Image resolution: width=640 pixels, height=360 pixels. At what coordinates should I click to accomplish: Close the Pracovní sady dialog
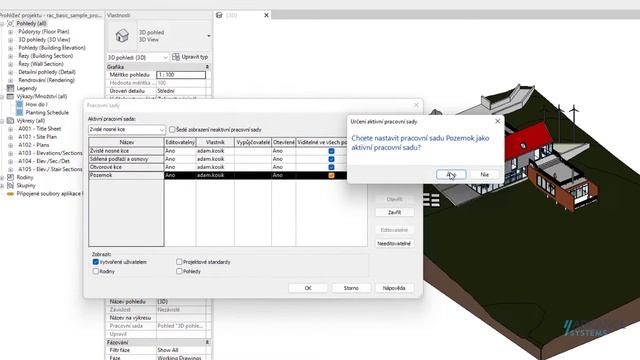click(x=416, y=105)
